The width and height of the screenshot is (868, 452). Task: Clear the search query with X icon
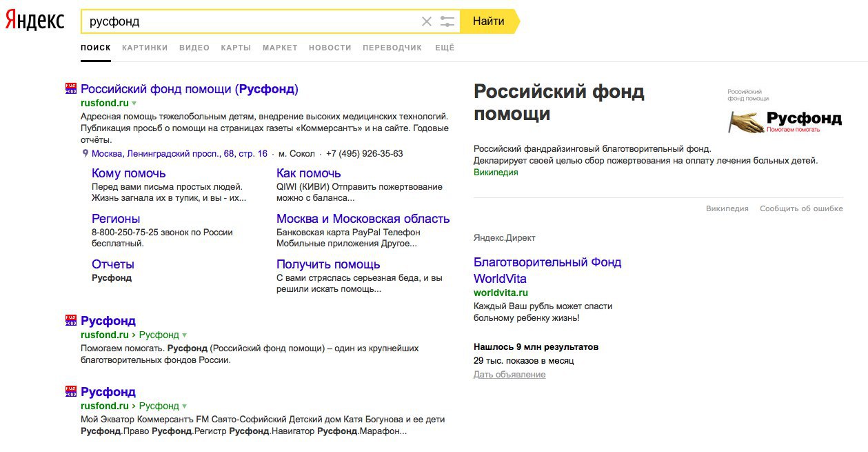click(427, 21)
